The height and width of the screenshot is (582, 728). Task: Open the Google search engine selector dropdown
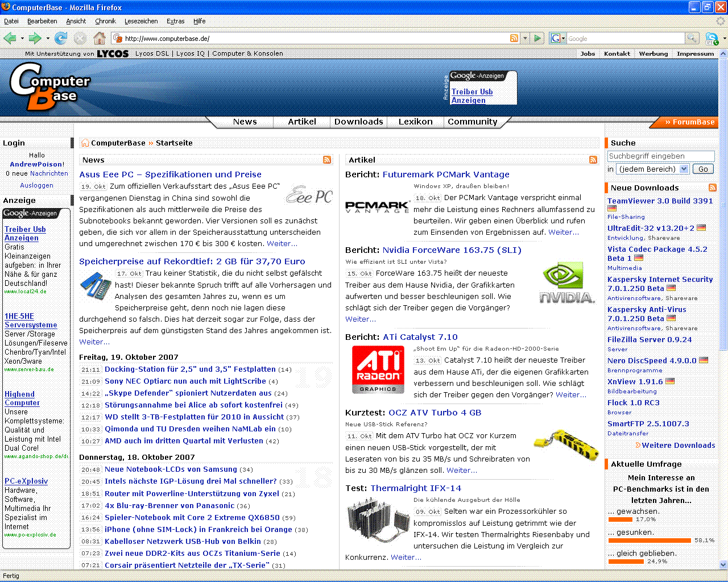tap(558, 38)
